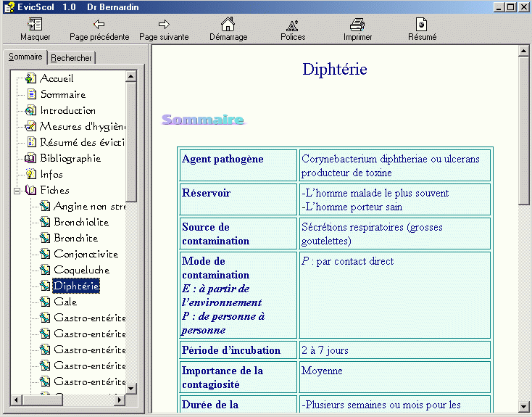
Task: Click the Bibliographie book icon
Action: 30,158
